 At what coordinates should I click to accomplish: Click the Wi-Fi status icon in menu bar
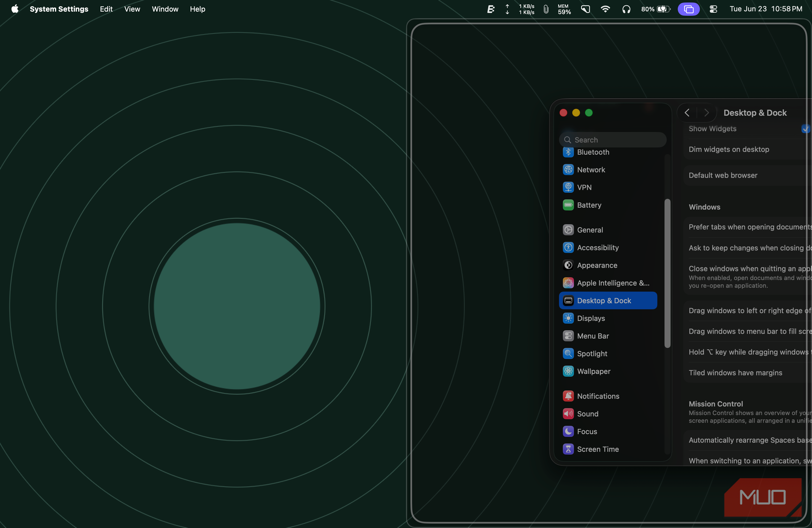point(605,9)
